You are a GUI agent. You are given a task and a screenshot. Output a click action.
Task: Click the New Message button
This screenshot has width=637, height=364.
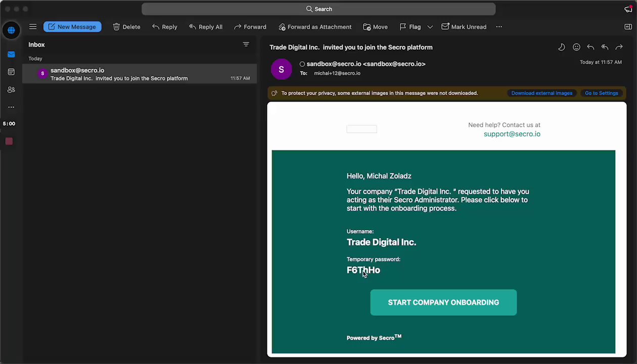coord(72,27)
